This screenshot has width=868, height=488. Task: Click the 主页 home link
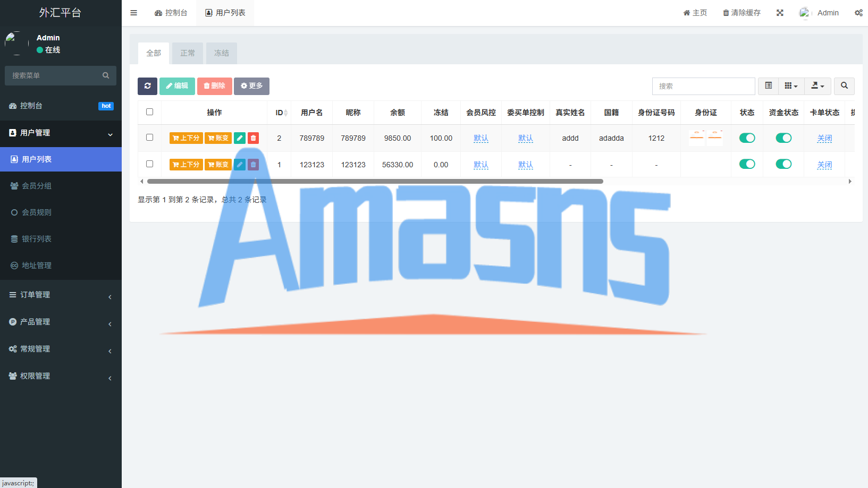pos(695,13)
